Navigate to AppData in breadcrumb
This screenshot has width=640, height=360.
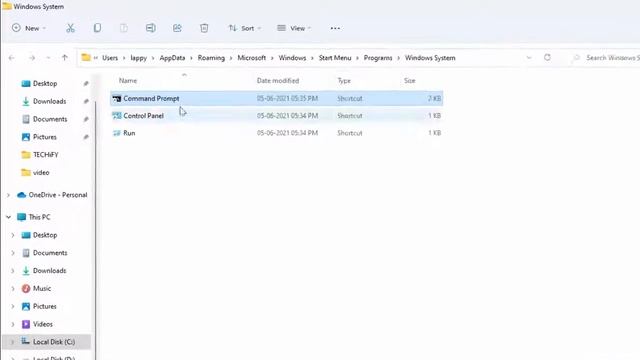[172, 58]
